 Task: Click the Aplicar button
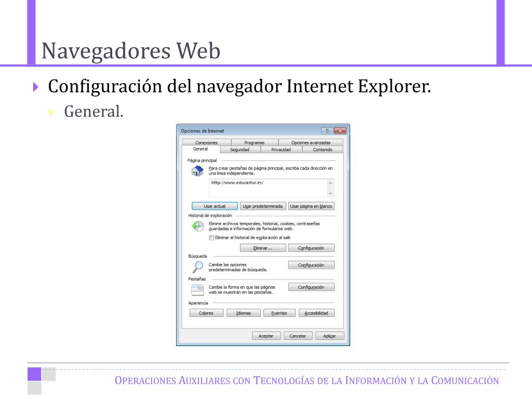tap(330, 336)
